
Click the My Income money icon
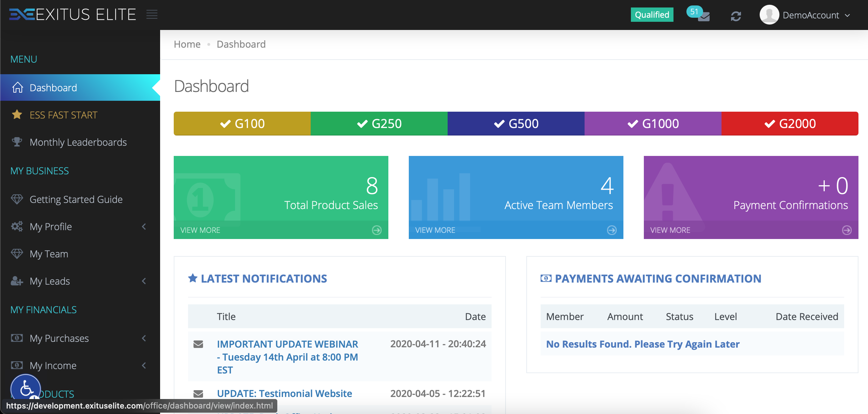click(x=17, y=365)
